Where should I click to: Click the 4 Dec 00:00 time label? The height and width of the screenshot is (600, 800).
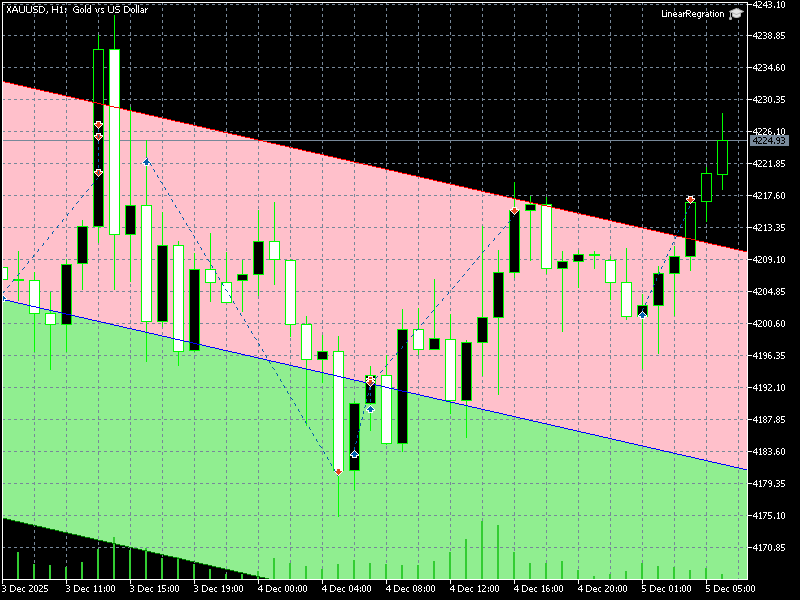click(x=283, y=589)
